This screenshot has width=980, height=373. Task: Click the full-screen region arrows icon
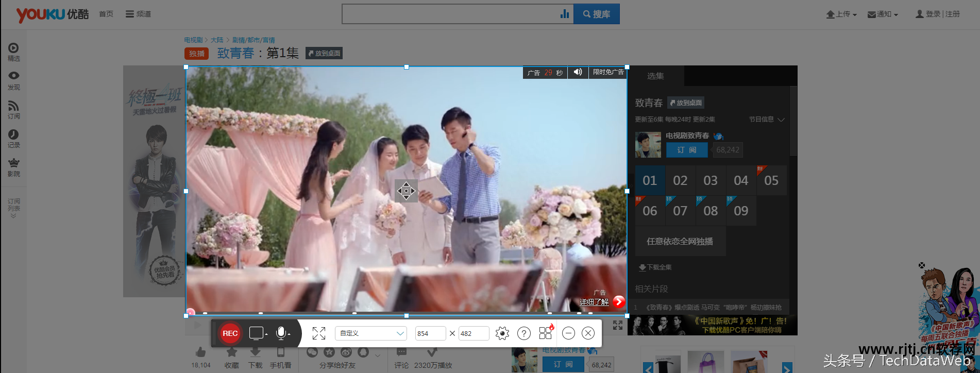tap(319, 333)
